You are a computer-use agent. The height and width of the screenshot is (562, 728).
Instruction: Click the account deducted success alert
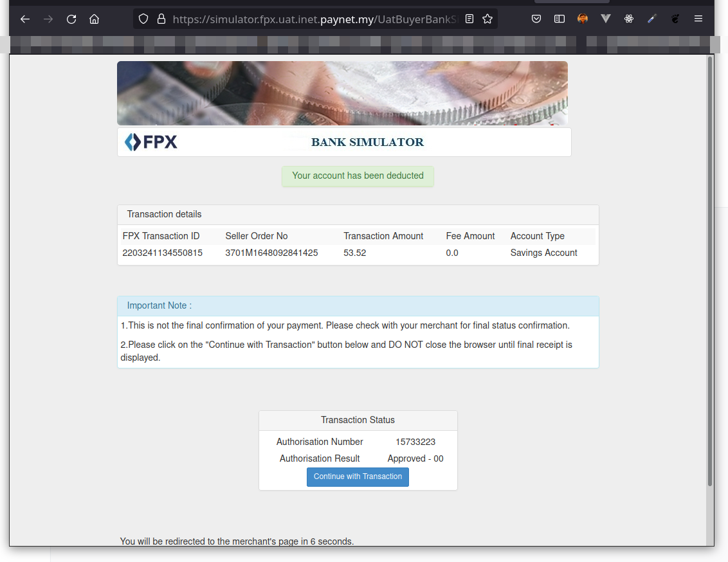[x=358, y=176]
